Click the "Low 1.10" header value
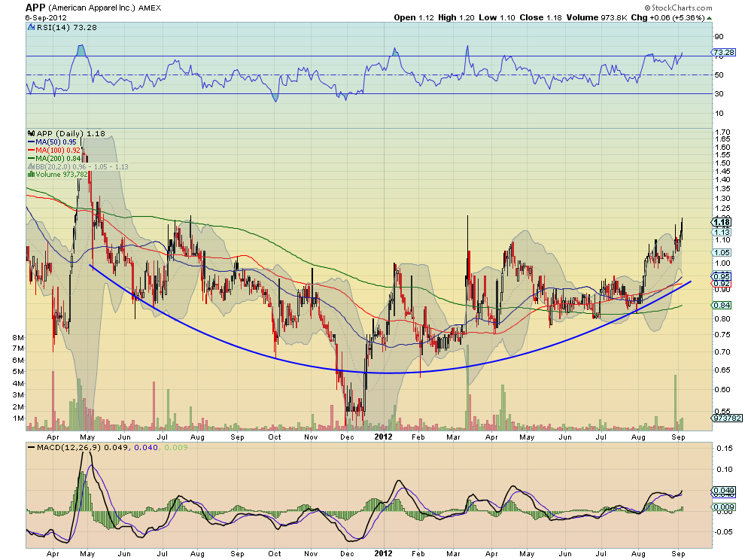 coord(497,17)
